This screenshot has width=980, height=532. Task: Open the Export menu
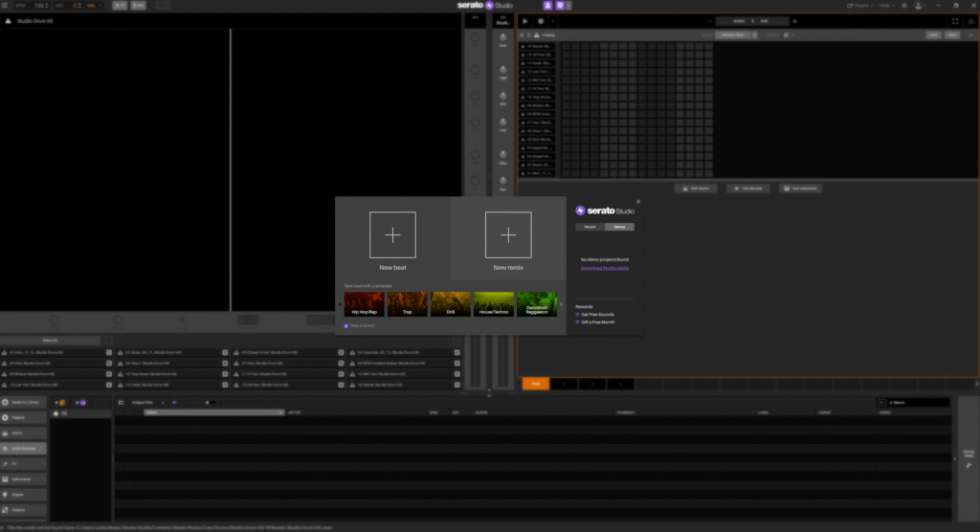click(858, 5)
